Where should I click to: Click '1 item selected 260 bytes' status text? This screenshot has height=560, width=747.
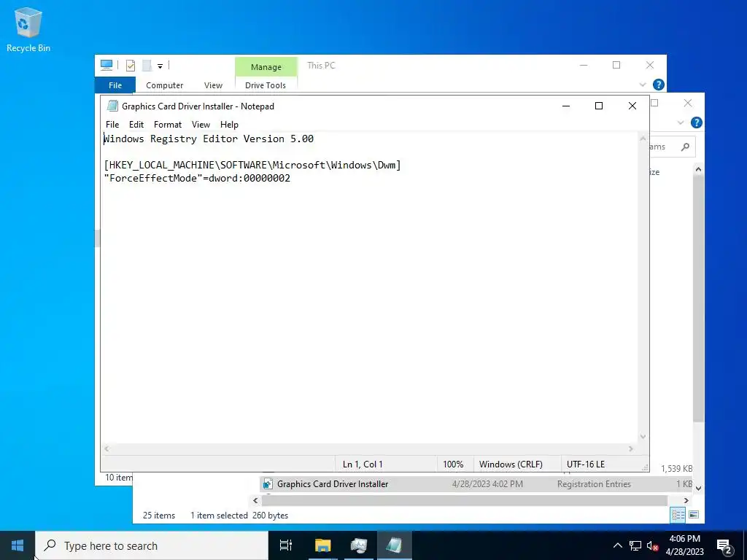coord(239,516)
